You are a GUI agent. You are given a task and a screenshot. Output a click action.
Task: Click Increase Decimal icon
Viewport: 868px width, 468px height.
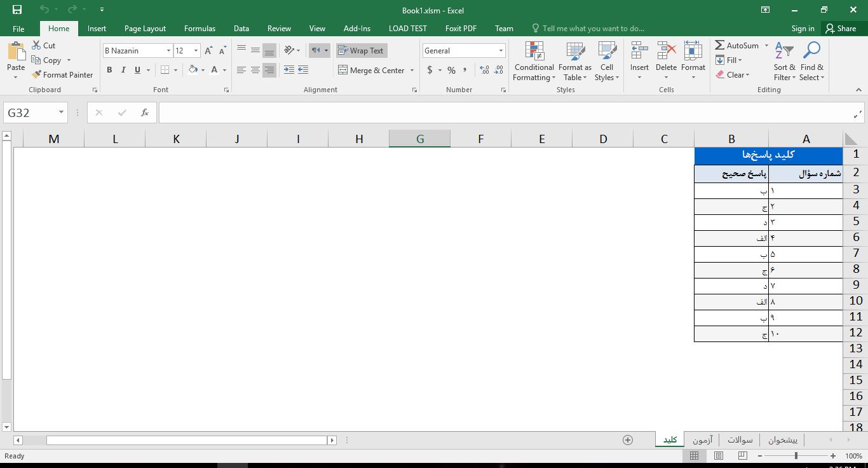point(484,70)
